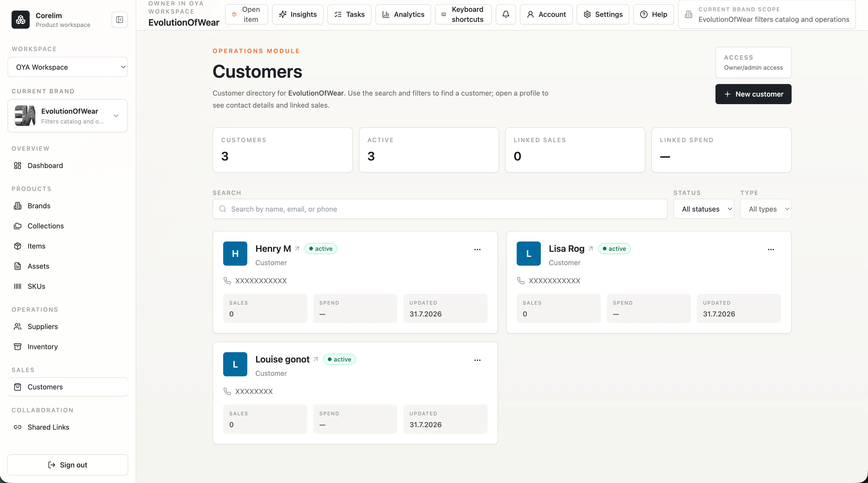Open more options for Louise gonot
This screenshot has width=868, height=483.
point(477,360)
